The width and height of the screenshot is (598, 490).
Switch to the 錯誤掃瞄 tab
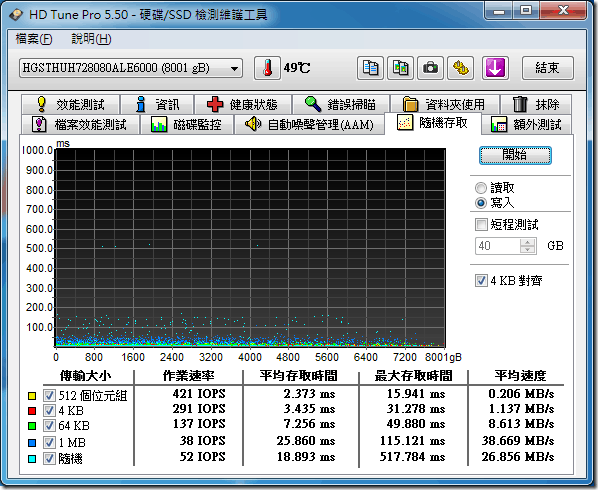341,104
